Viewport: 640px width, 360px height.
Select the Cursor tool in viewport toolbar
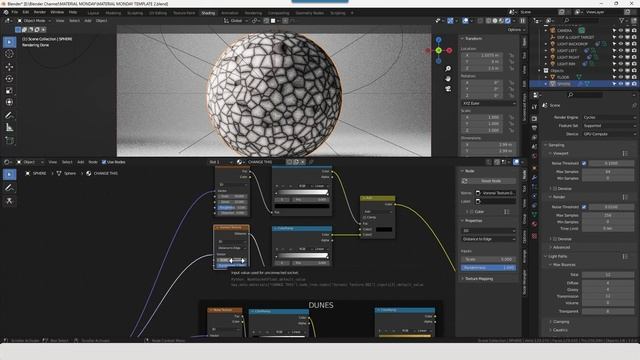[9, 54]
